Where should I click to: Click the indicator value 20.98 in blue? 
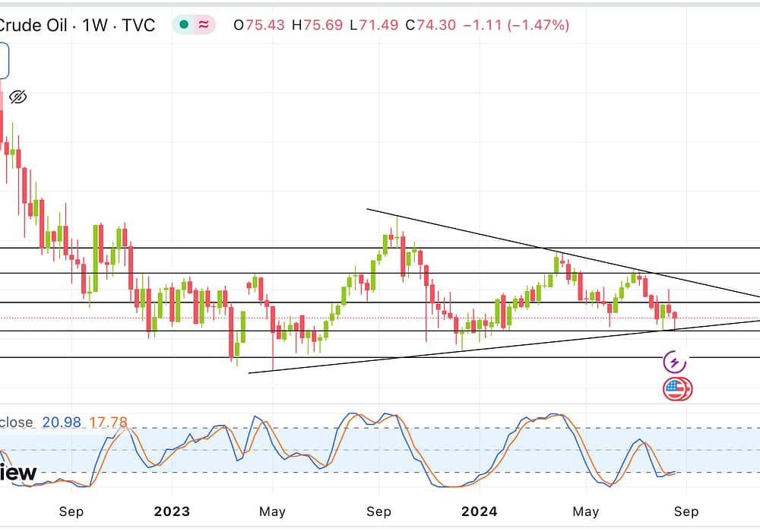[62, 423]
